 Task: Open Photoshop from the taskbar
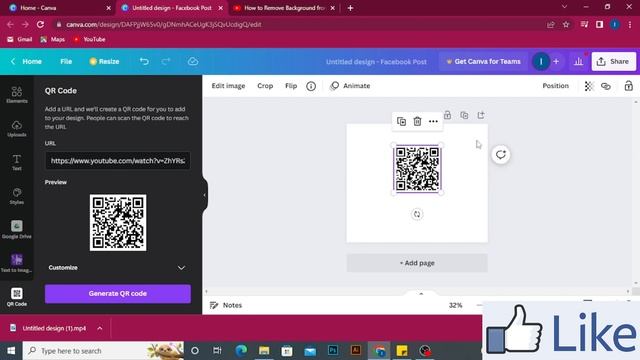pos(333,351)
